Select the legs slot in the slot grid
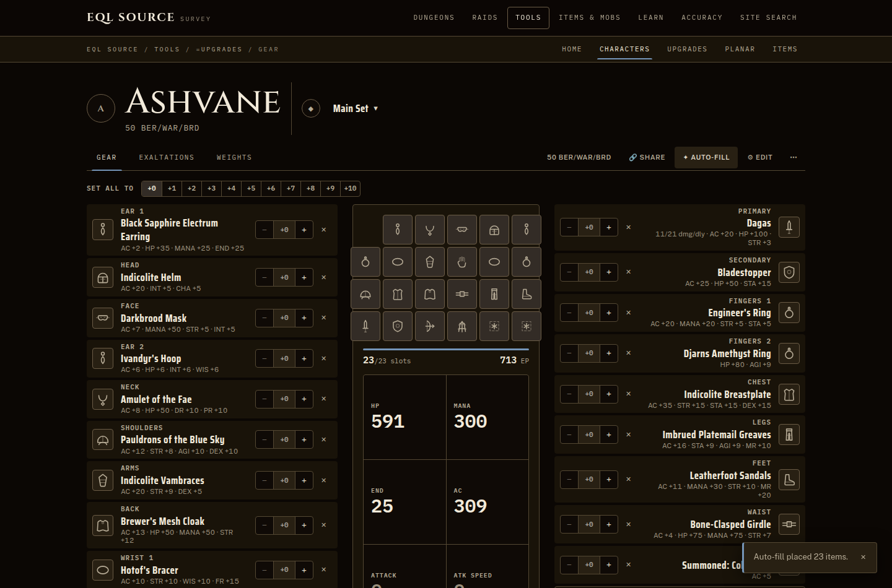Image resolution: width=892 pixels, height=588 pixels. coord(494,295)
